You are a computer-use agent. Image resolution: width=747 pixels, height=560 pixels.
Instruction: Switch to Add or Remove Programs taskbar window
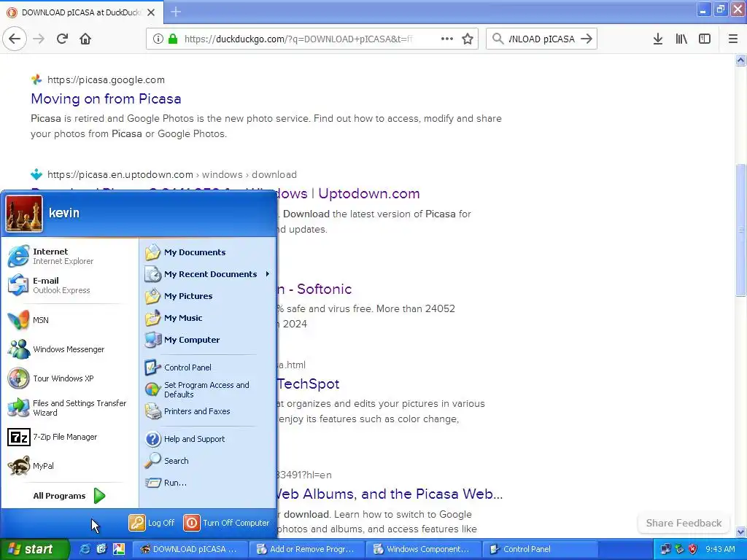[x=307, y=549]
